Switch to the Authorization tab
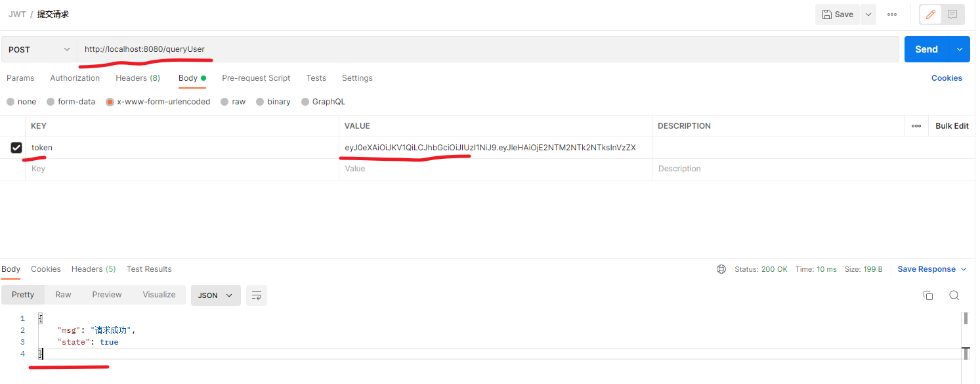 click(x=75, y=78)
